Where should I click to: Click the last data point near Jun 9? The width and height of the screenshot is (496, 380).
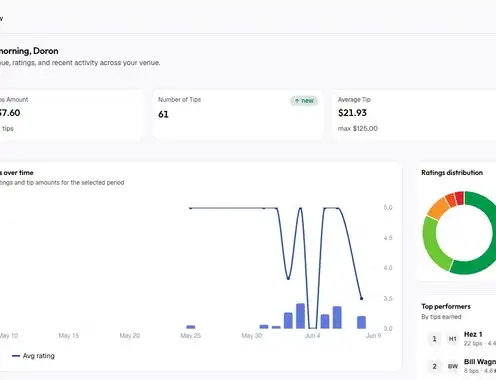pos(361,298)
